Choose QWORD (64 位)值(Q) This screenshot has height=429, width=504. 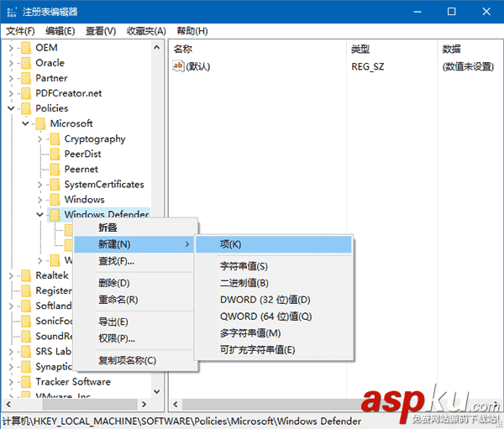tap(274, 317)
